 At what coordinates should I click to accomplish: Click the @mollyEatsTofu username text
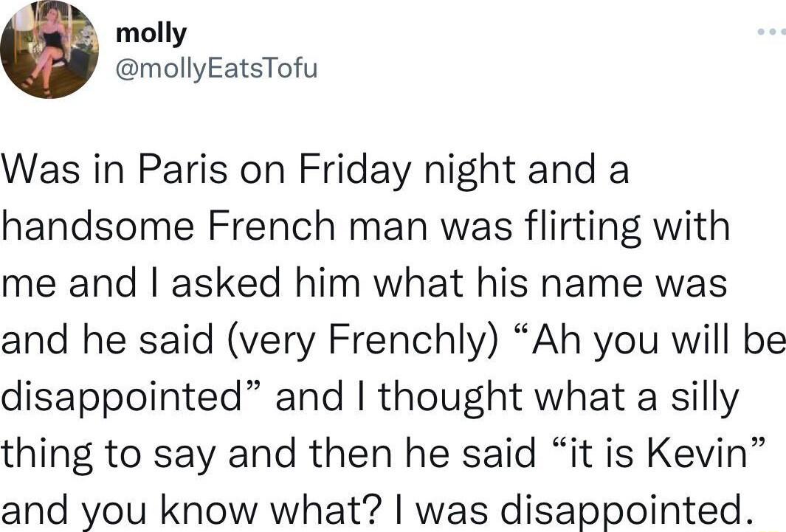click(217, 68)
